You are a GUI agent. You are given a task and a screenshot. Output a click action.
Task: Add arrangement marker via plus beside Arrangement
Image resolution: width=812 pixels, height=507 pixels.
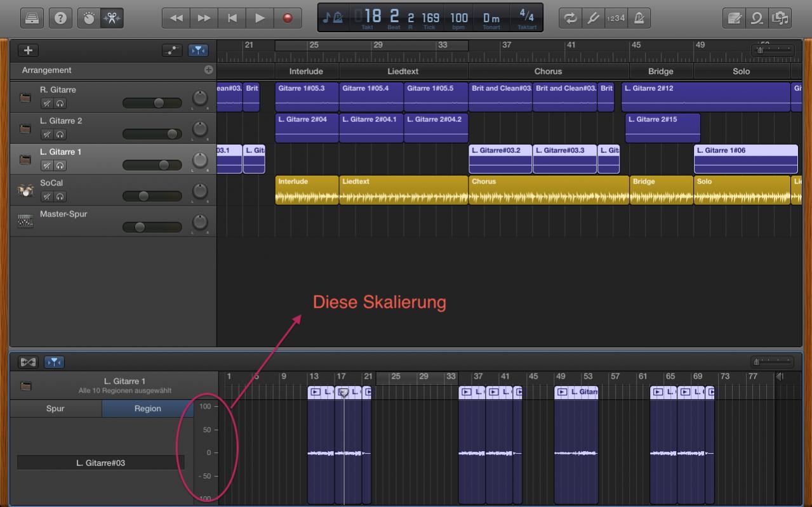pyautogui.click(x=208, y=70)
